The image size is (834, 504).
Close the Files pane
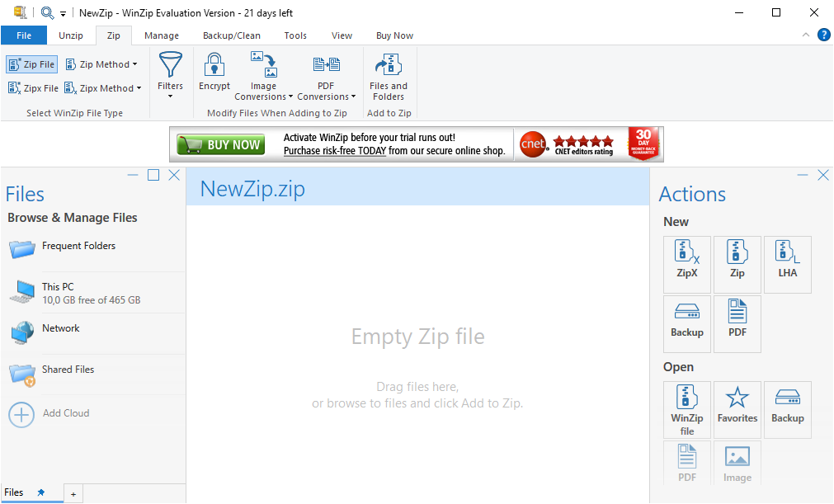pos(174,175)
